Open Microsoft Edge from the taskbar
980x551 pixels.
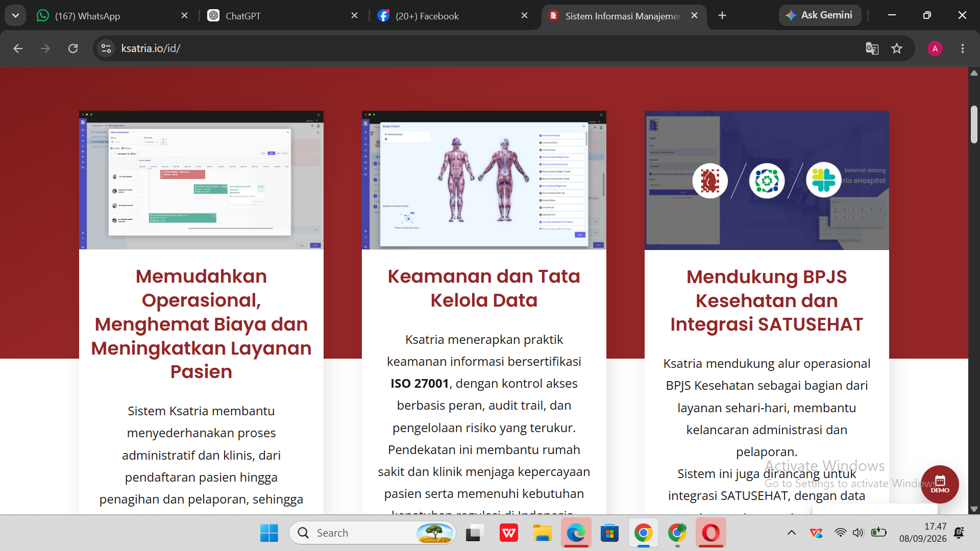[576, 533]
